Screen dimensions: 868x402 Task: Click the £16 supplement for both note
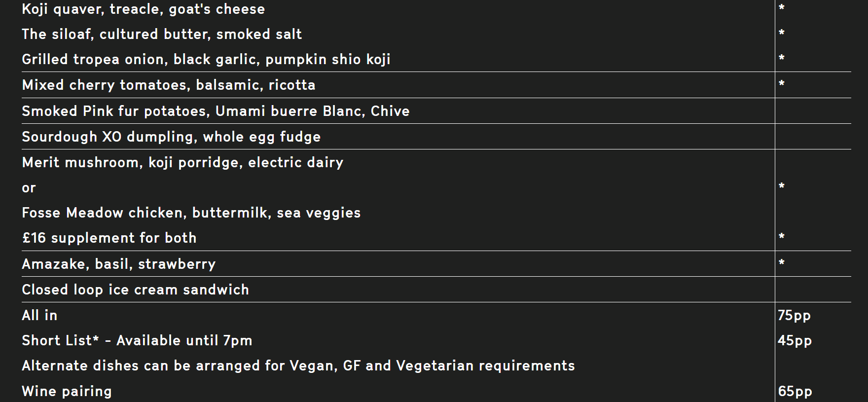coord(109,238)
